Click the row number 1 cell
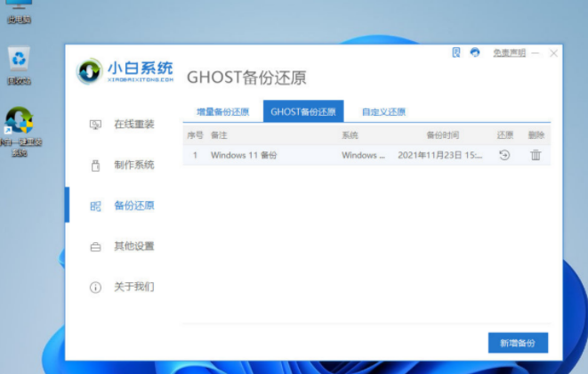Image resolution: width=588 pixels, height=374 pixels. coord(195,155)
